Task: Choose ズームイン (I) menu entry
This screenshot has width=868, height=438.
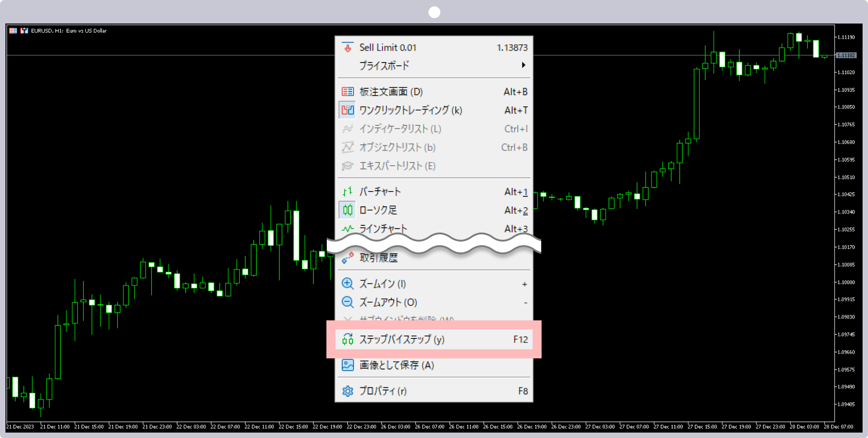Action: coord(434,284)
